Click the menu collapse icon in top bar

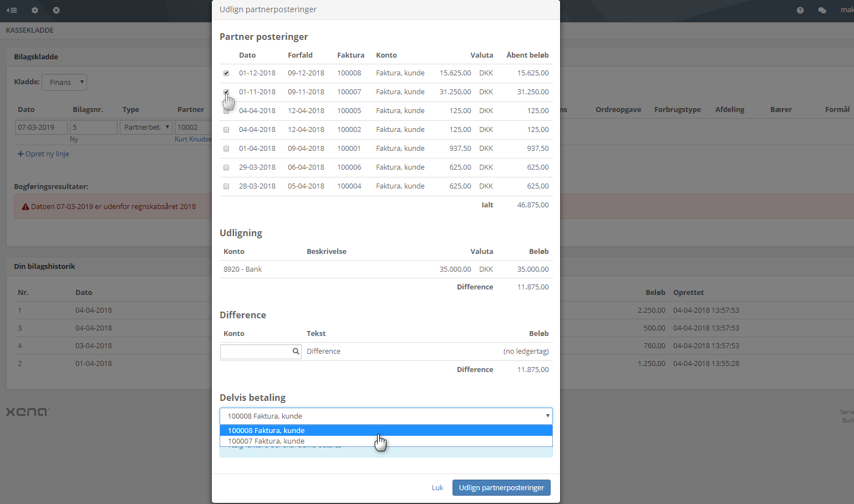click(12, 11)
